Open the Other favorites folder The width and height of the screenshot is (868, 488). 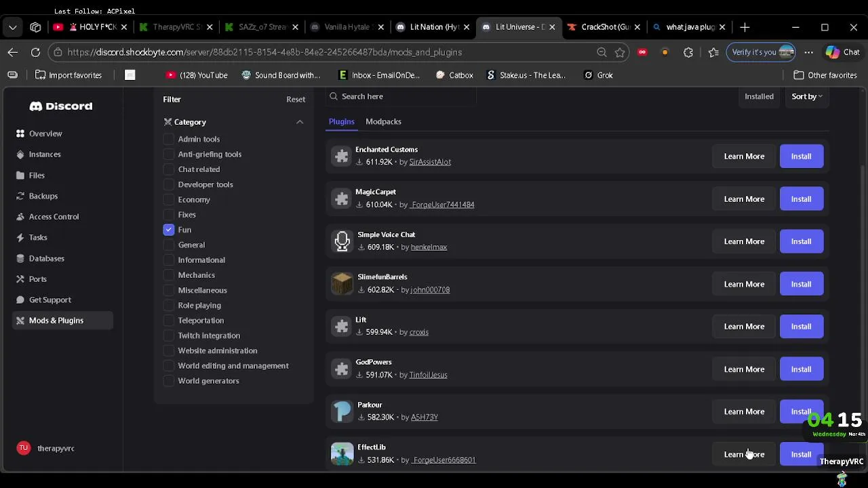(x=825, y=75)
